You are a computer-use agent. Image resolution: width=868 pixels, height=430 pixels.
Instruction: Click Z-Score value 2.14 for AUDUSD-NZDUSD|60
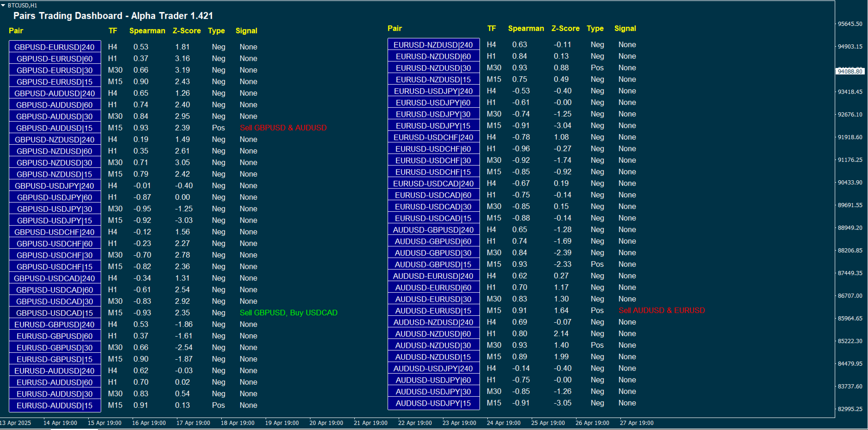pyautogui.click(x=561, y=333)
